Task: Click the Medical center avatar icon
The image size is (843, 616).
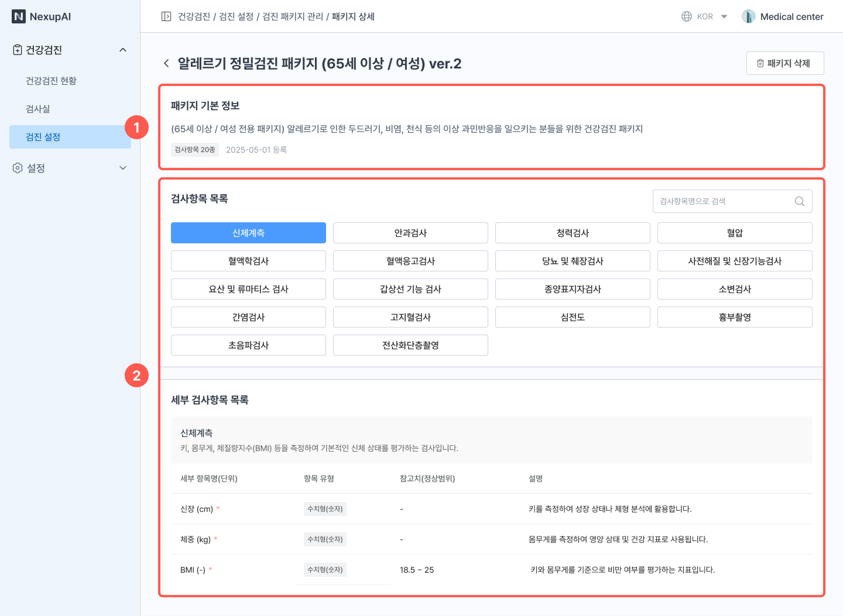Action: tap(748, 16)
